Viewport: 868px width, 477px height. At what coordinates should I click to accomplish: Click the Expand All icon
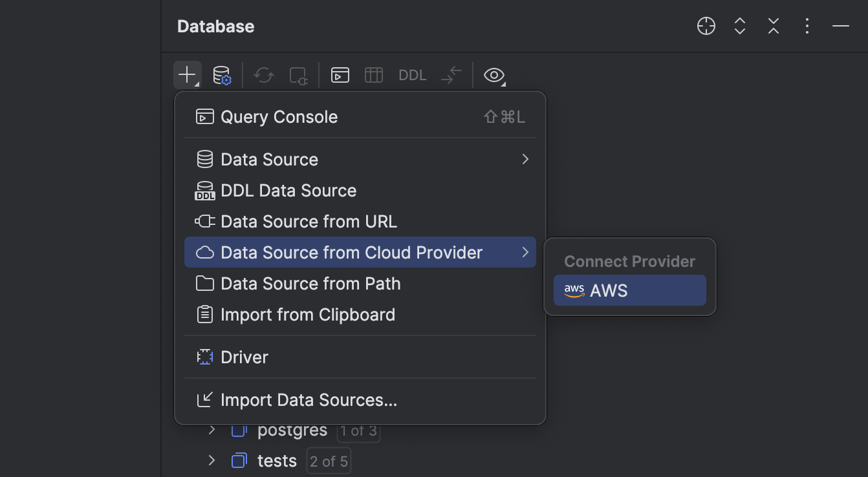click(739, 26)
